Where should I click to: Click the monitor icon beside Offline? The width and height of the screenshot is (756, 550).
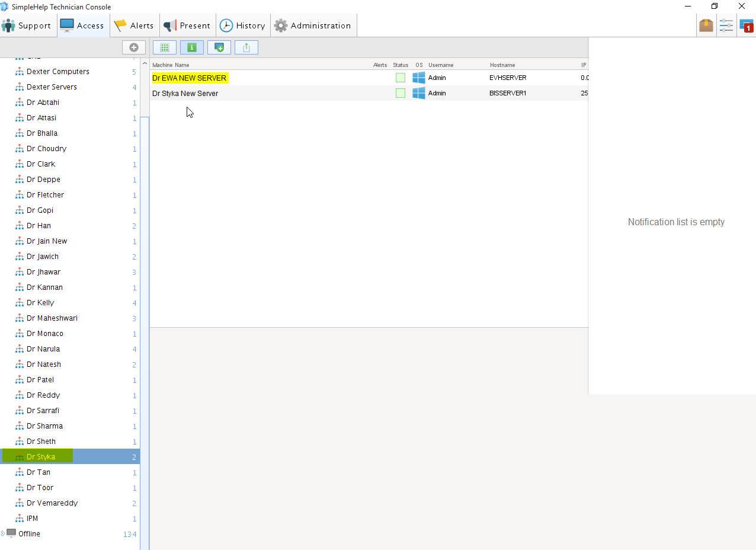(11, 533)
